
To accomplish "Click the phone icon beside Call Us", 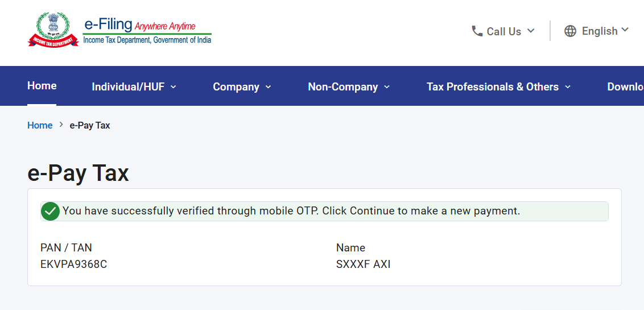I will coord(477,31).
